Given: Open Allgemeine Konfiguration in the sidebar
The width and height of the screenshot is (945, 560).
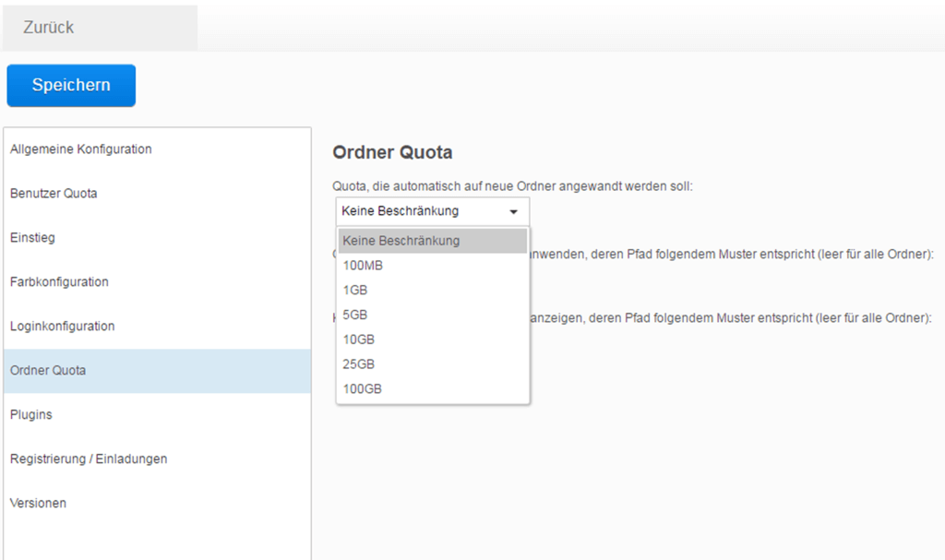Looking at the screenshot, I should [81, 149].
